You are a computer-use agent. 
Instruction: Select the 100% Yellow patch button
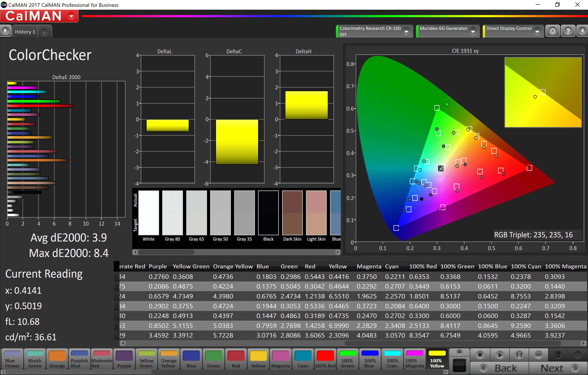[437, 359]
